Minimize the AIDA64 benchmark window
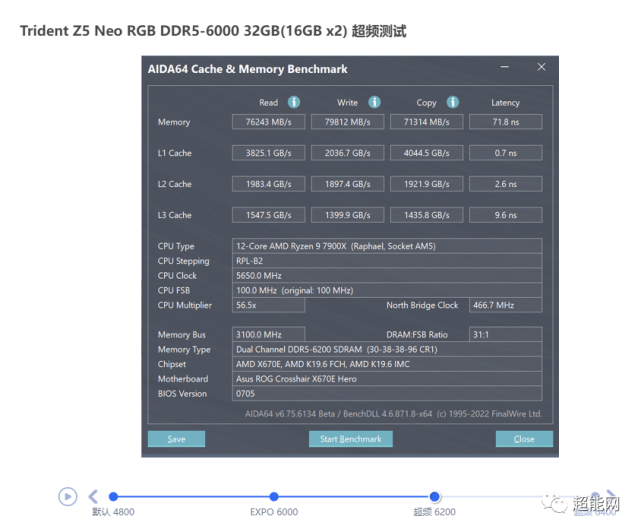This screenshot has width=641, height=532. (504, 67)
